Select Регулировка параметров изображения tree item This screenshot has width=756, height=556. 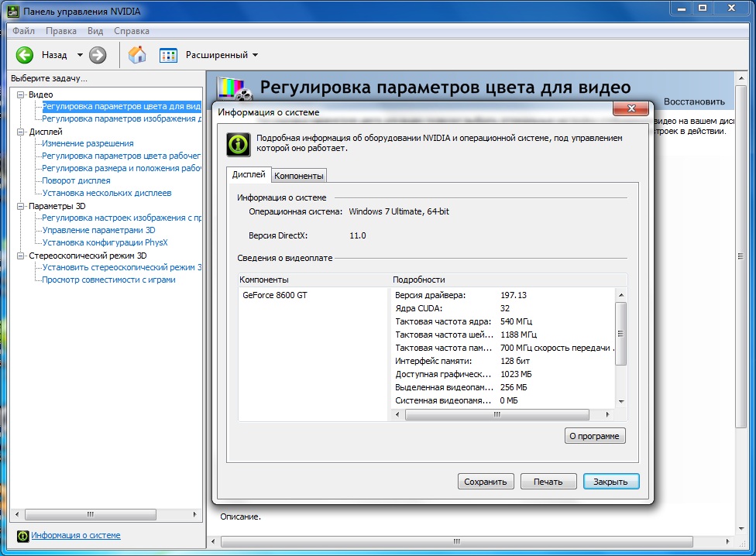(121, 118)
